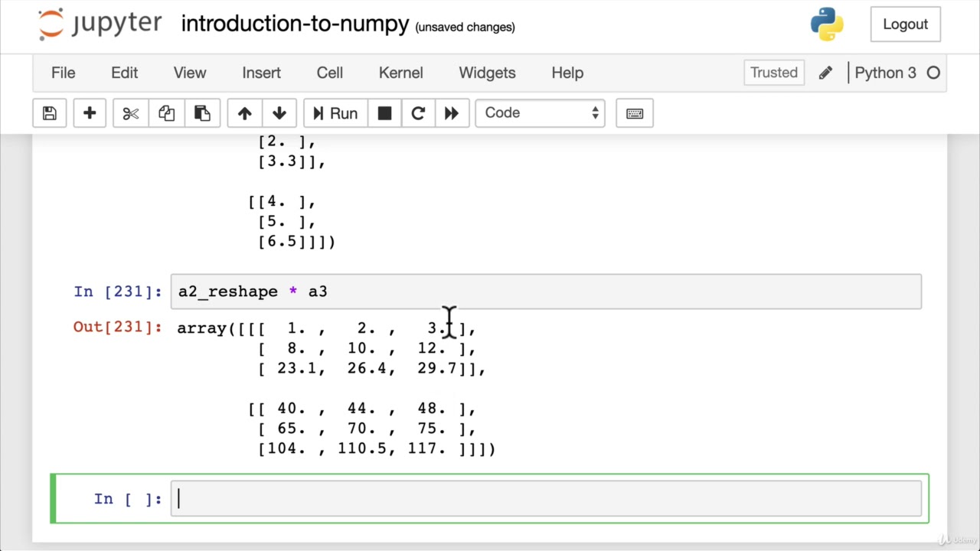Move selected cell up arrow
Viewport: 980px width, 551px height.
(245, 113)
